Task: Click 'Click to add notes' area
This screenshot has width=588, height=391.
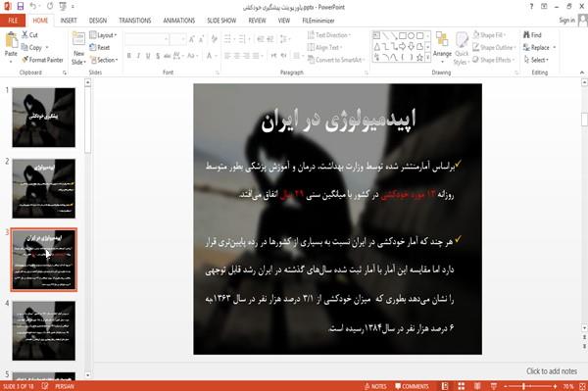Action: [x=552, y=371]
